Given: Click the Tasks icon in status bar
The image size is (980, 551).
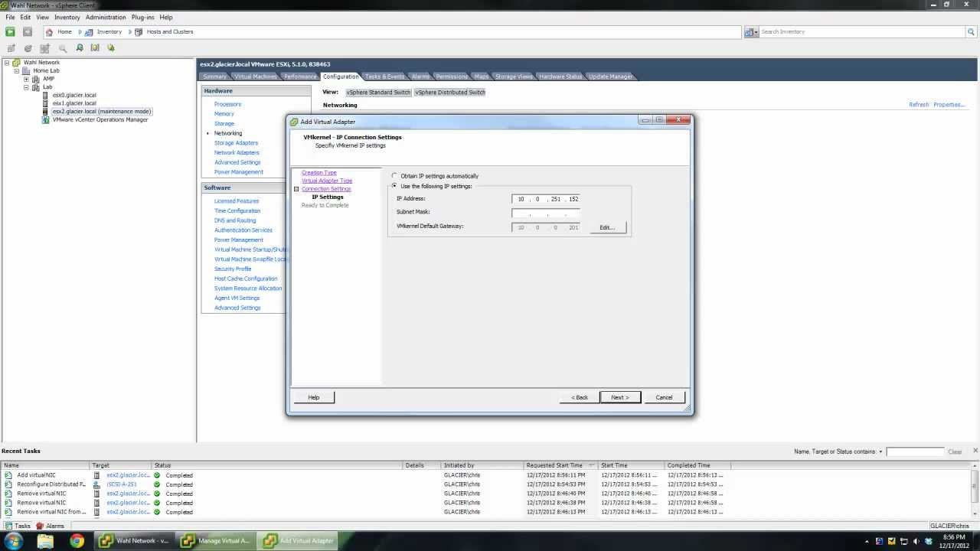Looking at the screenshot, I should (x=8, y=526).
